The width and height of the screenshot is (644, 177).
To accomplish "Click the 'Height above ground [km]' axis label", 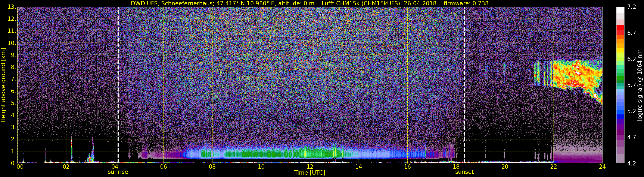I will (x=3, y=85).
